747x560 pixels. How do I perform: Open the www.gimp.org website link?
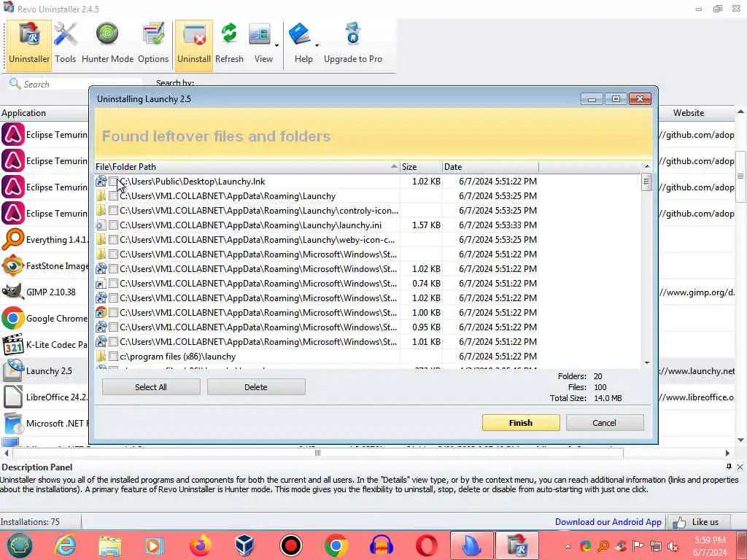697,292
